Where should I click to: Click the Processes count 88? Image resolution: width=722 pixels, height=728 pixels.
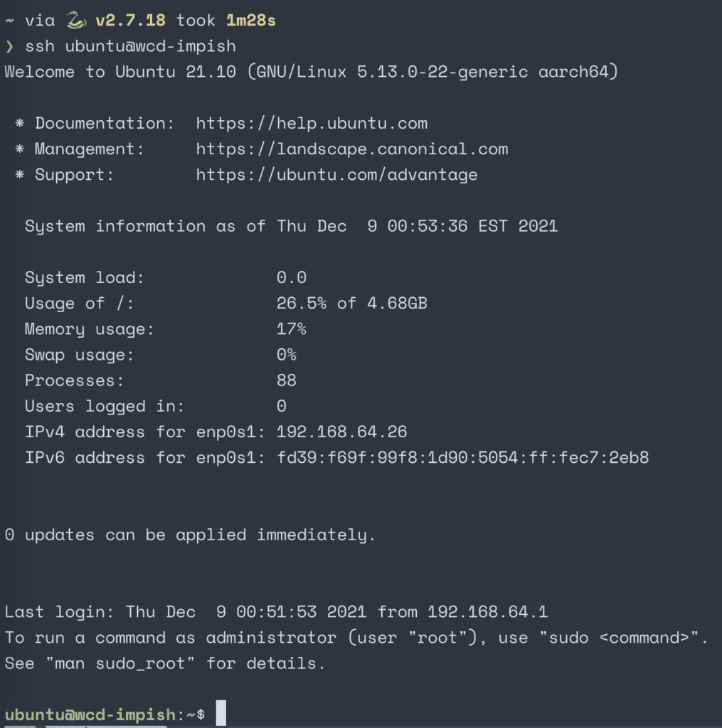click(287, 381)
